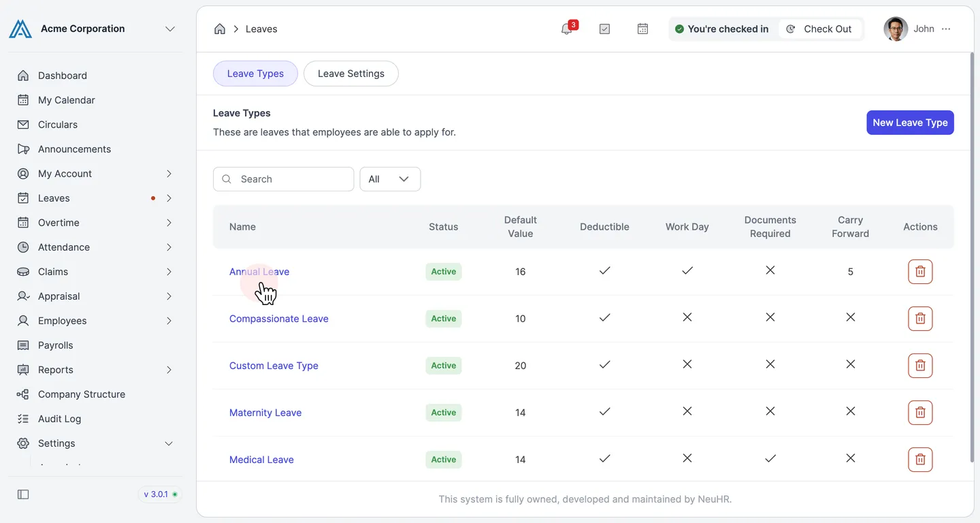The height and width of the screenshot is (523, 980).
Task: Open the John user menu ellipsis
Action: [946, 29]
